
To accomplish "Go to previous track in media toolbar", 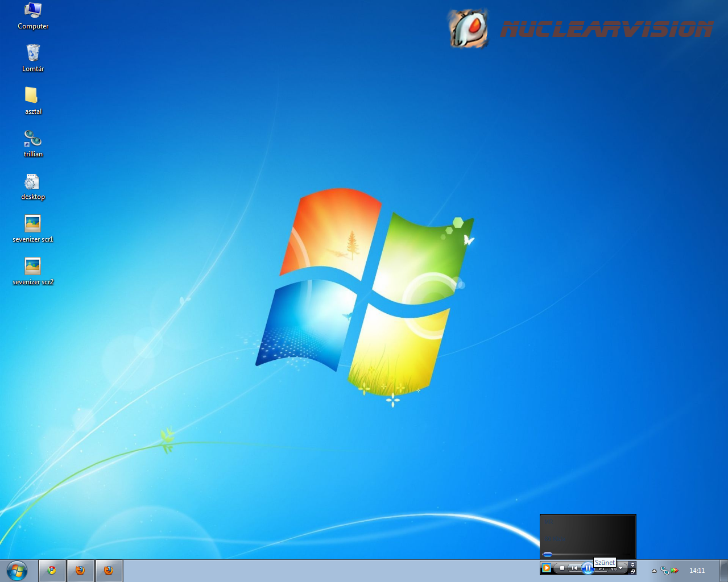I will coord(574,568).
